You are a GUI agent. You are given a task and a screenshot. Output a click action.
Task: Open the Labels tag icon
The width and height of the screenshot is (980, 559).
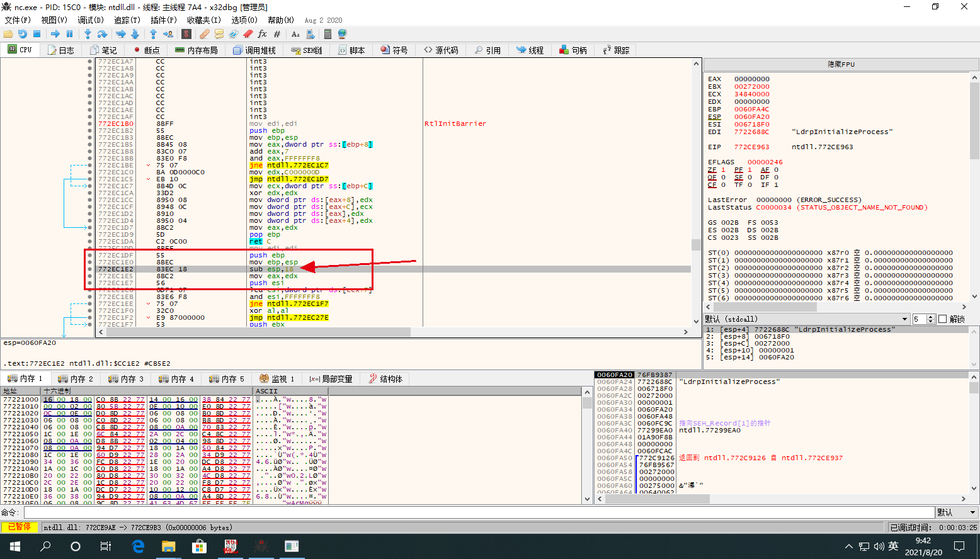coord(234,34)
